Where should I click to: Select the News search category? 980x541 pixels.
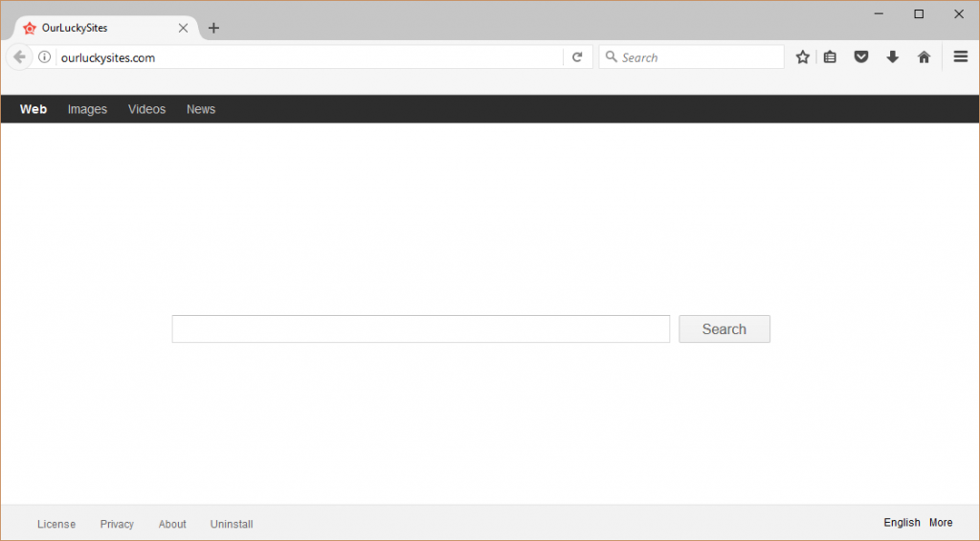point(201,109)
